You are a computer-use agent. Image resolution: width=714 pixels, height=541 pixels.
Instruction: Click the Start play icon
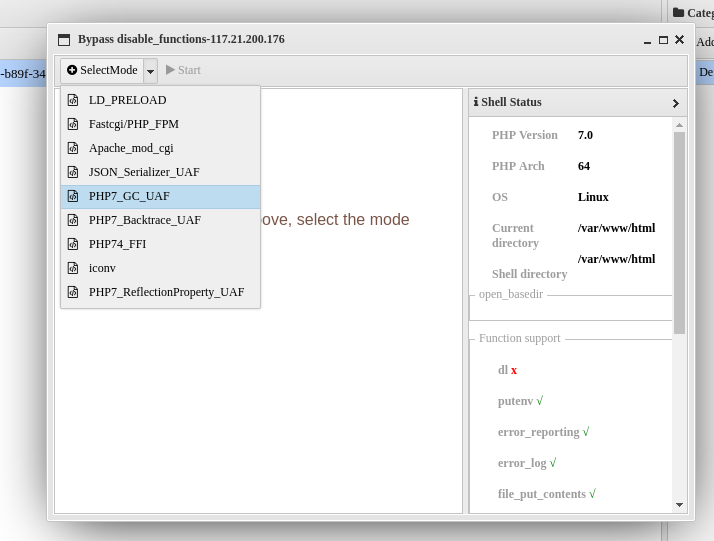tap(170, 70)
